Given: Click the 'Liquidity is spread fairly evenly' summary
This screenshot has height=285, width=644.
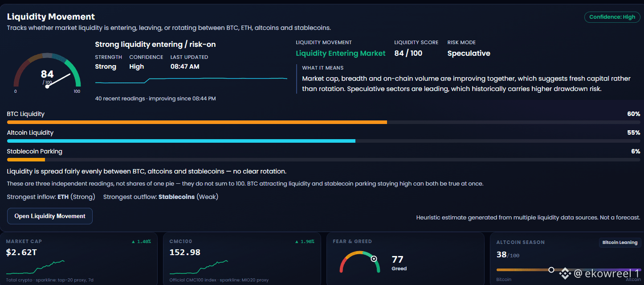Looking at the screenshot, I should [x=147, y=171].
